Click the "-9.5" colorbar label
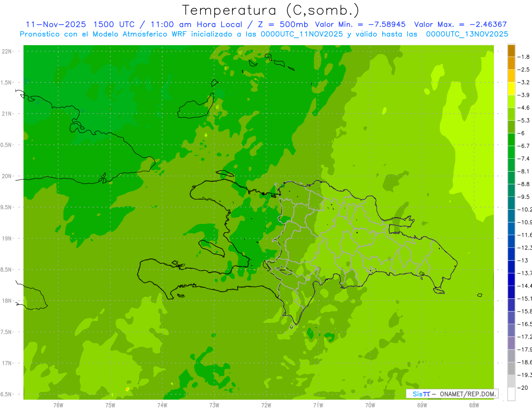Screen dimensions: 532x411 pyautogui.click(x=524, y=197)
